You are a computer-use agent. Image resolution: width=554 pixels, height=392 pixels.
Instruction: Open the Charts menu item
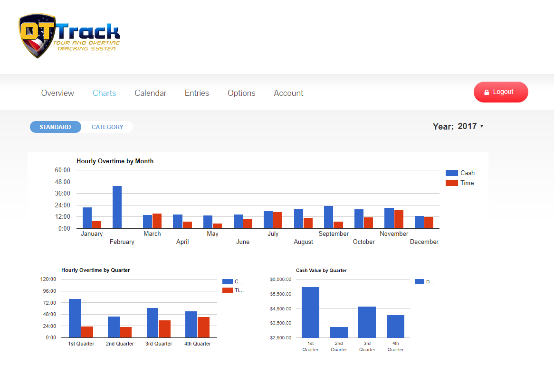point(104,93)
